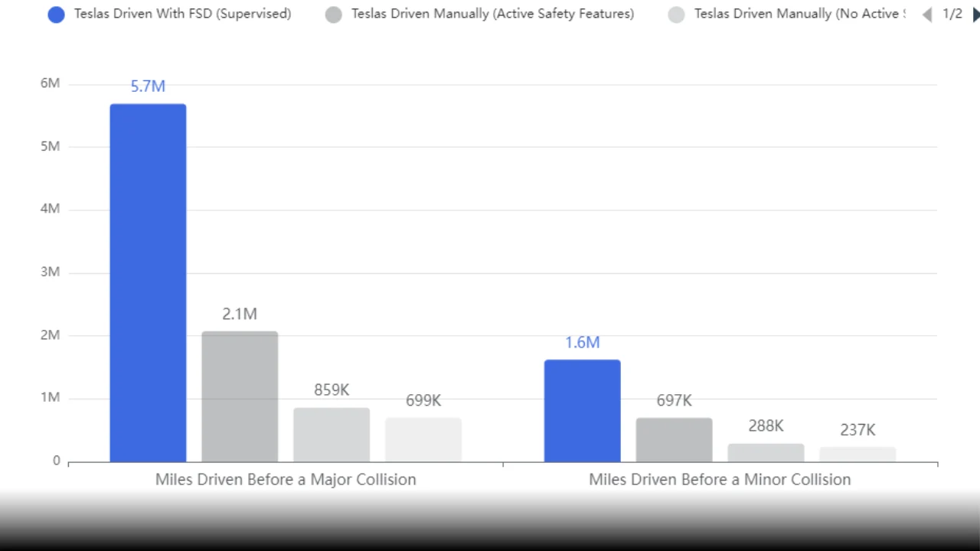Click the 2.1M data label
The image size is (980, 551).
pos(240,314)
